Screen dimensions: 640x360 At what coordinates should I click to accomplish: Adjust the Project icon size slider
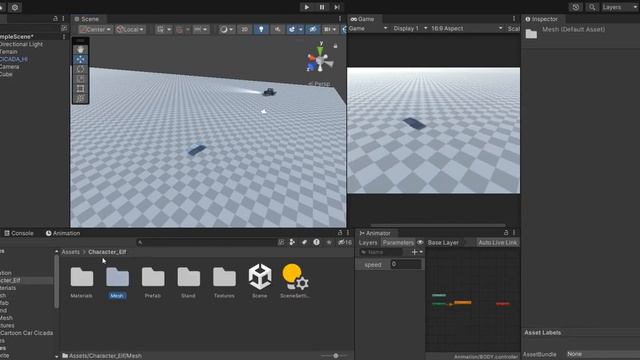click(x=336, y=356)
